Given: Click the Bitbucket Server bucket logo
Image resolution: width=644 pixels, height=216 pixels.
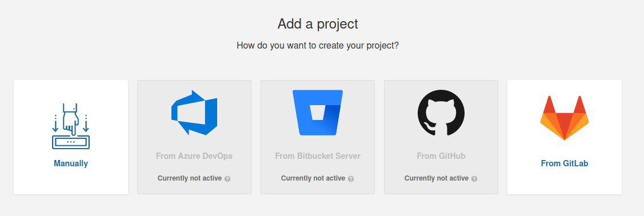Looking at the screenshot, I should click(318, 113).
